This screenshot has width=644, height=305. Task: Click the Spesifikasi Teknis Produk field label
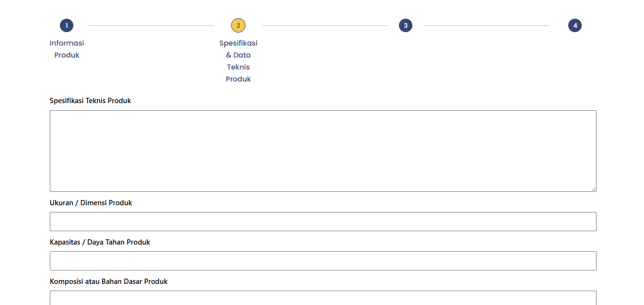point(90,101)
